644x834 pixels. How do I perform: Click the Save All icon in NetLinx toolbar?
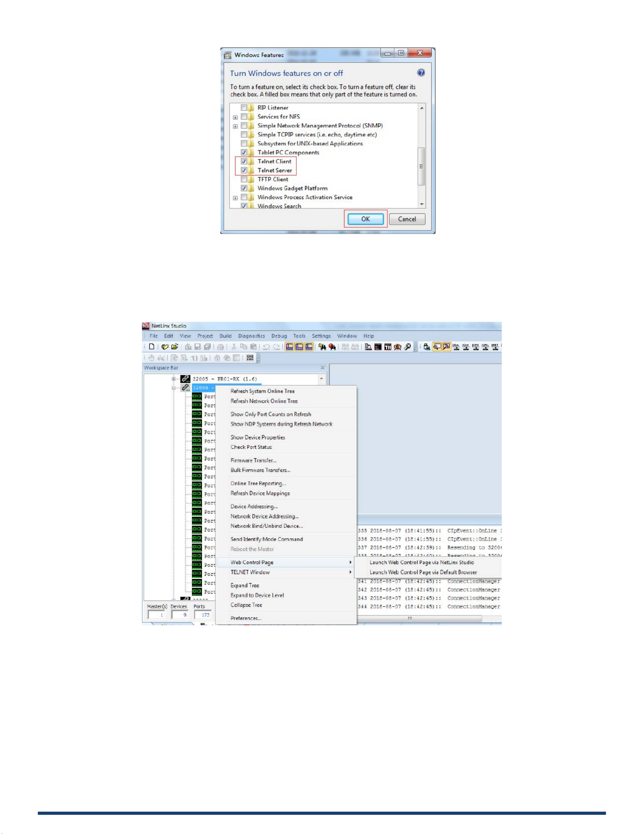click(x=207, y=347)
